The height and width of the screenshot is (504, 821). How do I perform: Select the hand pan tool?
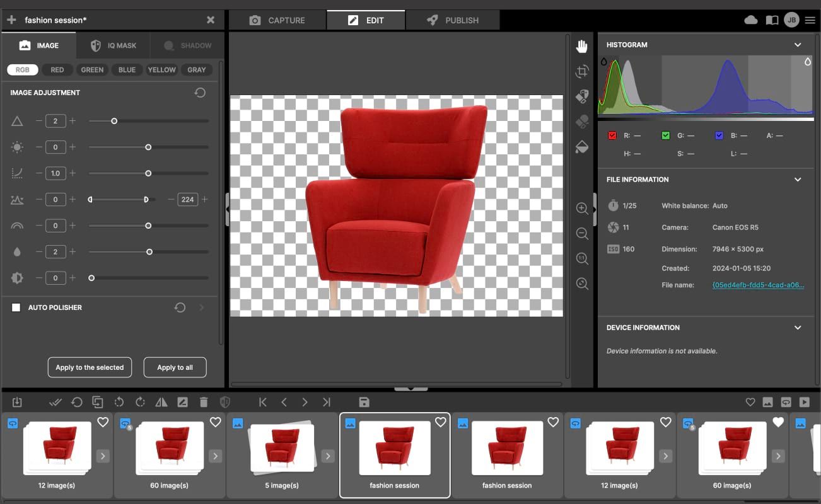coord(581,46)
